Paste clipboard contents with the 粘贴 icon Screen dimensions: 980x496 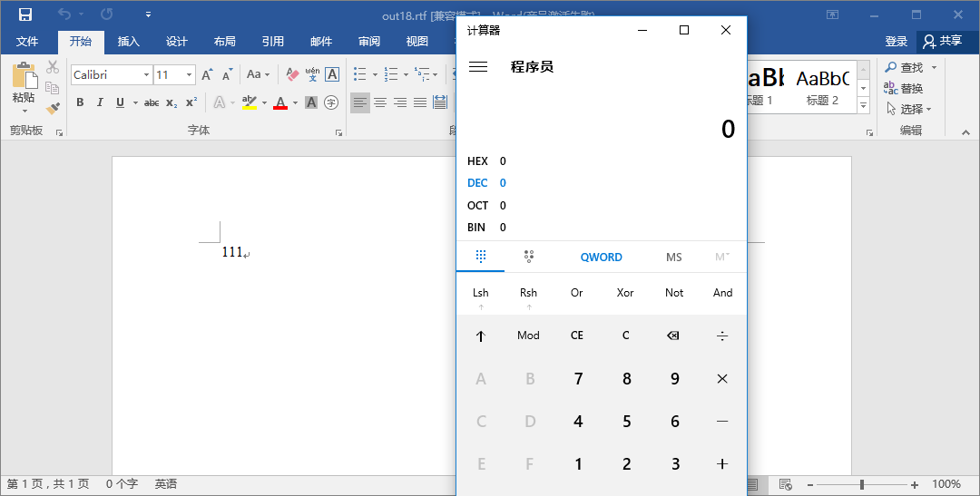click(x=24, y=75)
